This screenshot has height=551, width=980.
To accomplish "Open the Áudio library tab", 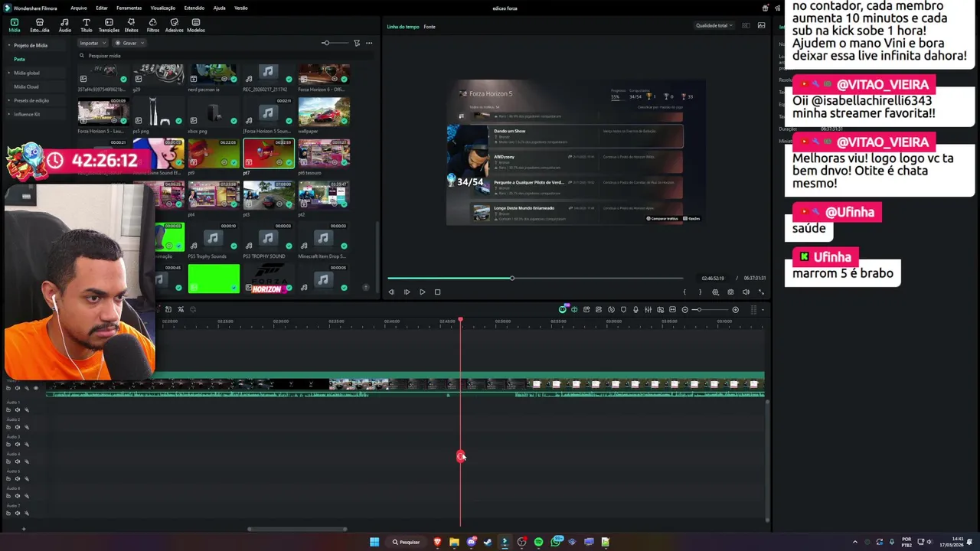I will pos(64,25).
